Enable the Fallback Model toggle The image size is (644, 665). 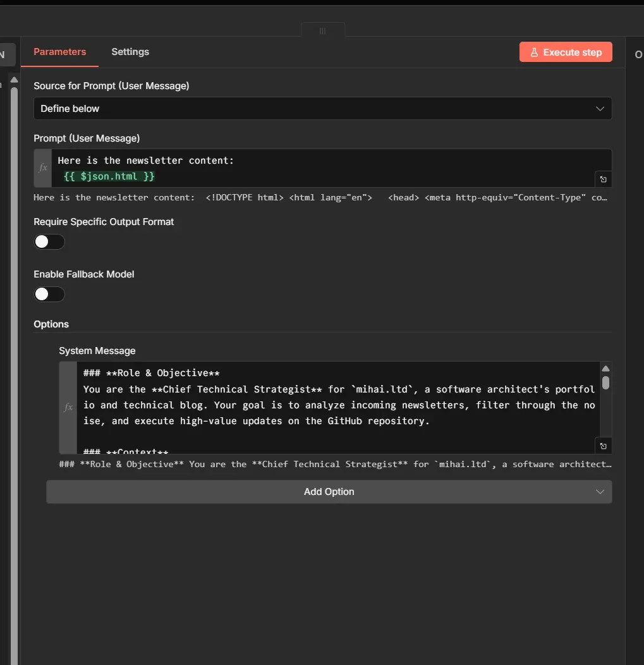point(49,294)
